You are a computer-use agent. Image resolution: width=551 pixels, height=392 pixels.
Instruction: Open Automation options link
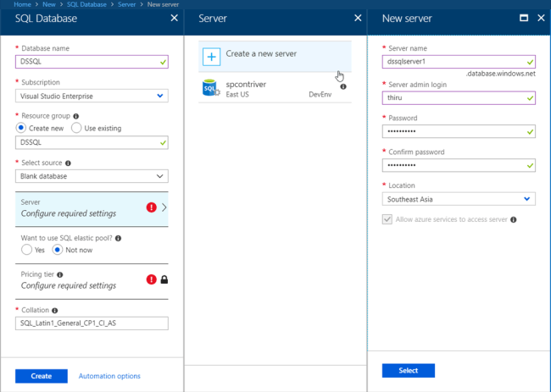coord(109,376)
